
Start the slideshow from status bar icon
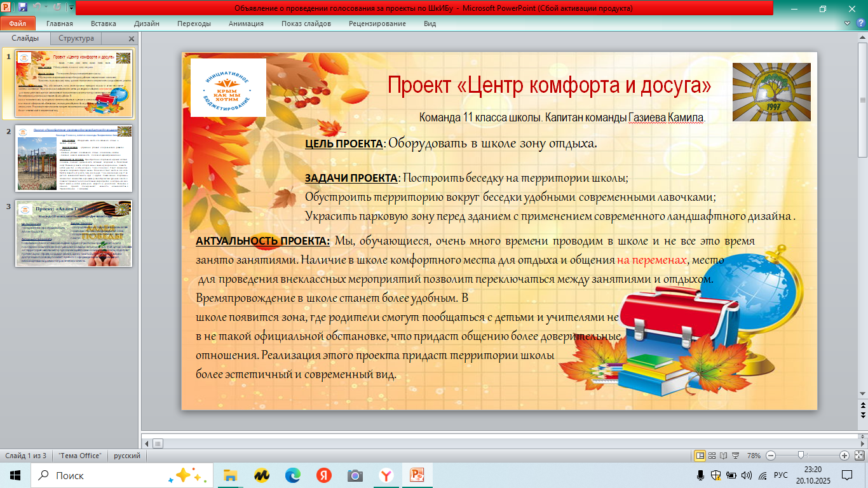pos(734,456)
